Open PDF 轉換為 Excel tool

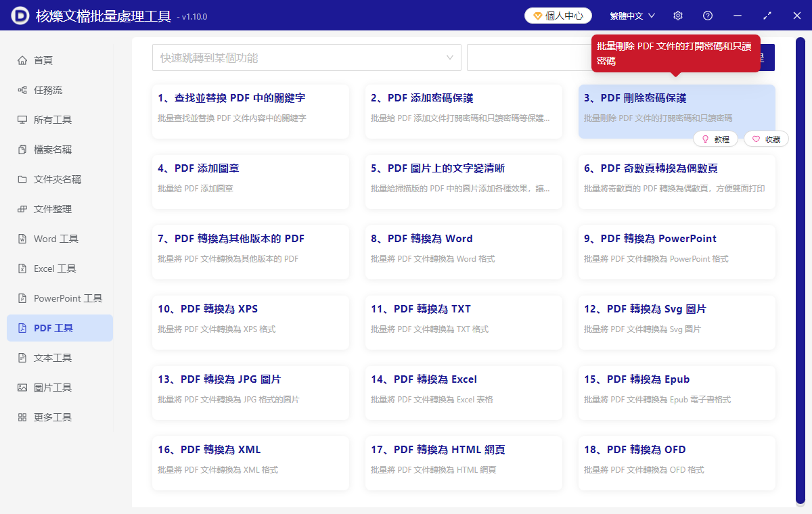(x=464, y=393)
